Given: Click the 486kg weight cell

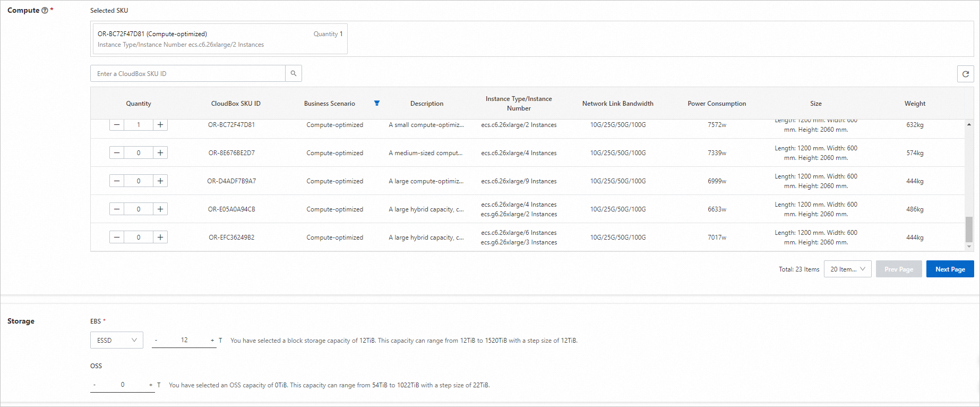Looking at the screenshot, I should point(915,209).
